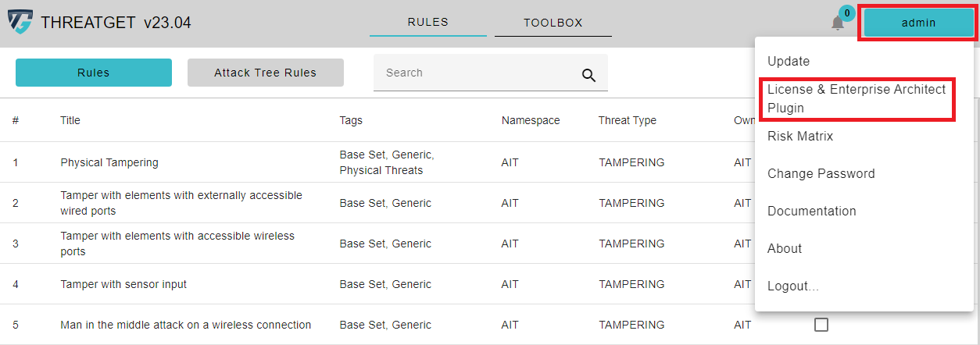
Task: Focus the Search input field
Action: tap(477, 73)
